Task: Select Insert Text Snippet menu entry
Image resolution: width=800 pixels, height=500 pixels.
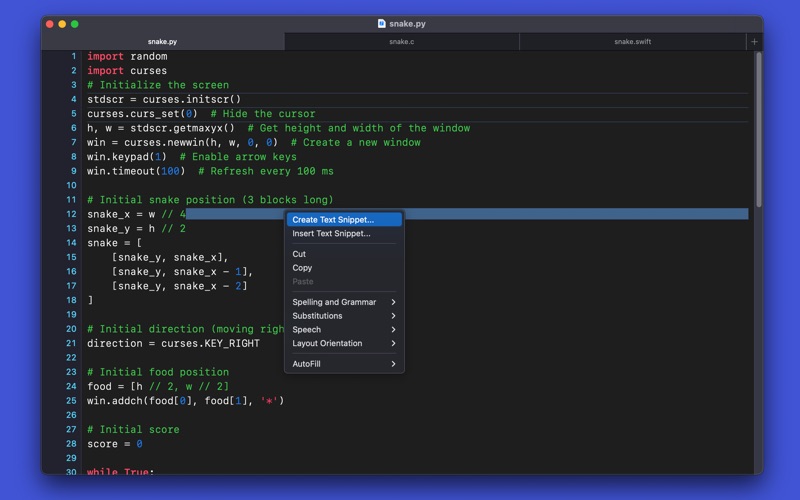Action: (x=331, y=234)
